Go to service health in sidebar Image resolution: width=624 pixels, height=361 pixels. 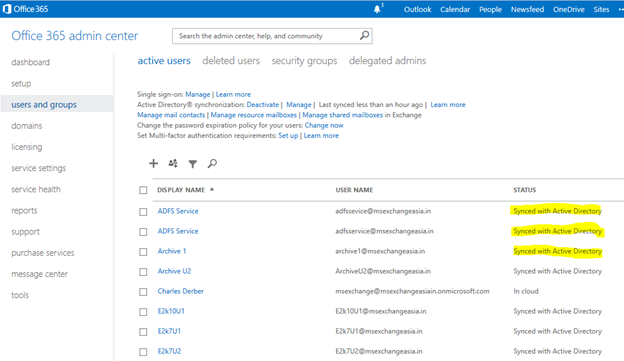(x=36, y=189)
